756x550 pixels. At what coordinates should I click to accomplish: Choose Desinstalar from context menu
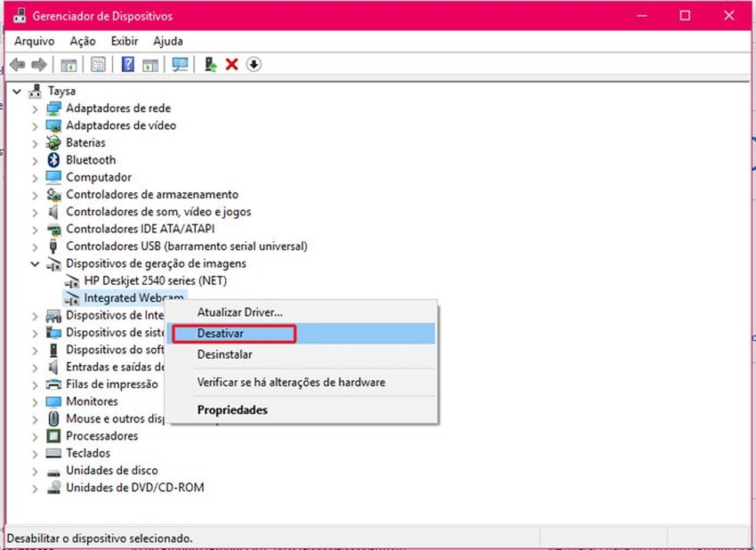301,354
